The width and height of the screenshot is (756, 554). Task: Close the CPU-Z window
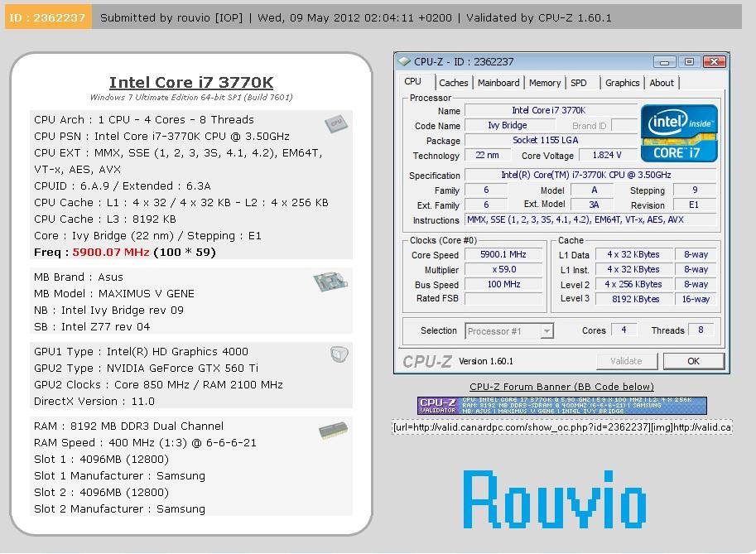coord(714,62)
